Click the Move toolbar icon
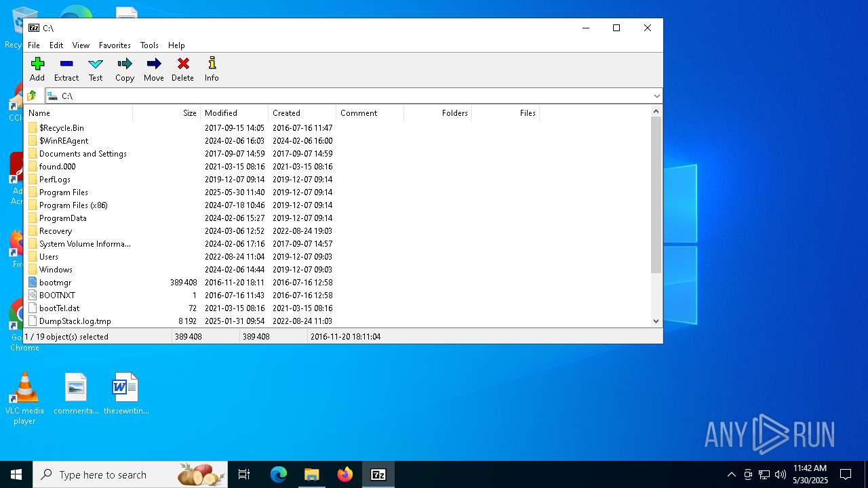 pyautogui.click(x=154, y=69)
